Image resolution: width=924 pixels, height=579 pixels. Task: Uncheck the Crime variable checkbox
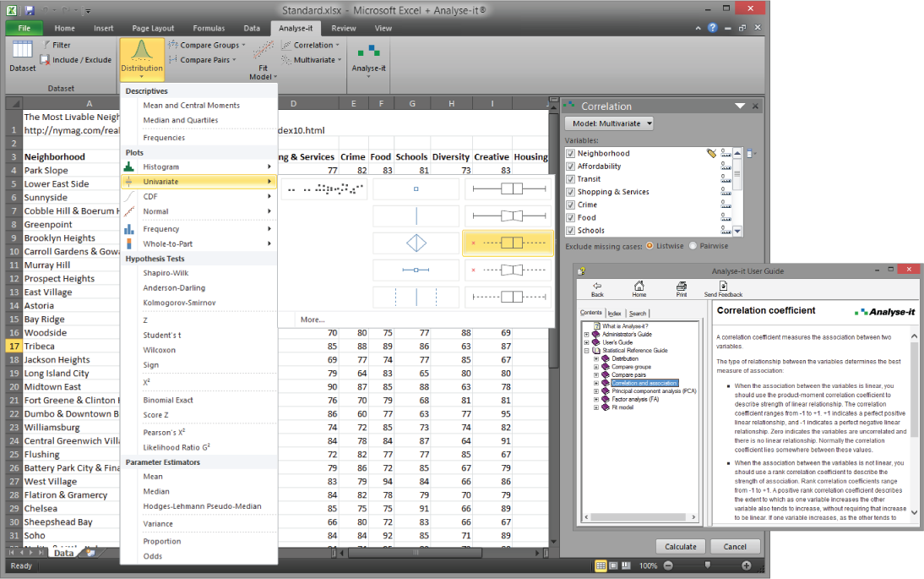coord(571,205)
